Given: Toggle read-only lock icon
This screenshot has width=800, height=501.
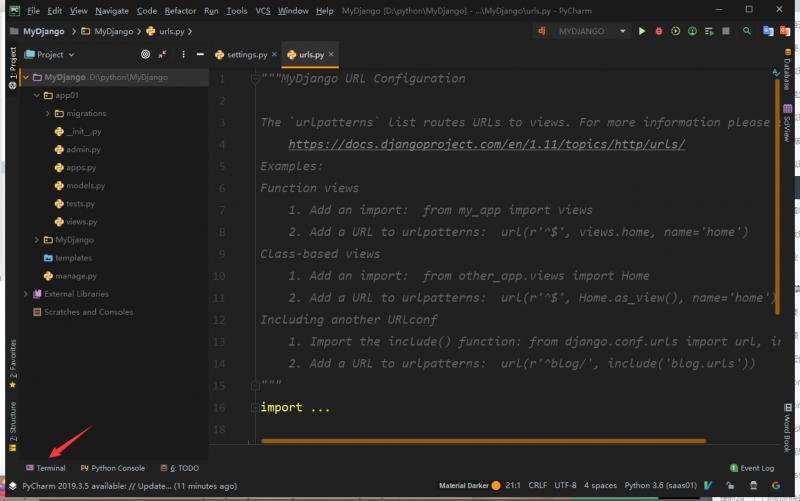Looking at the screenshot, I should click(731, 486).
